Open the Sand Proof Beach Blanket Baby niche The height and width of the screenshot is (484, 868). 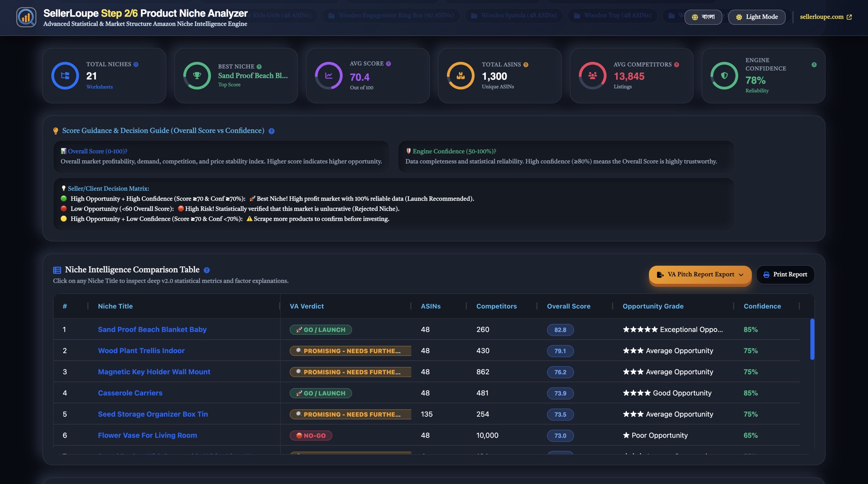point(152,330)
